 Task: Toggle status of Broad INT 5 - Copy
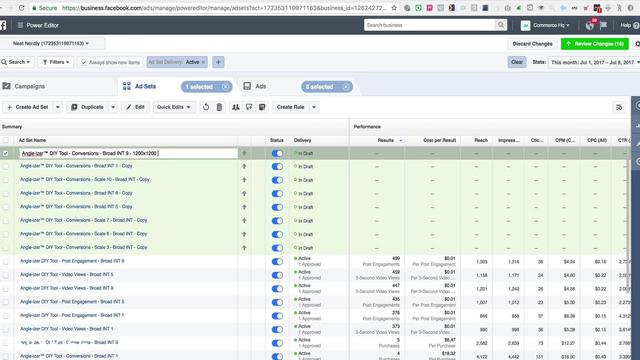coord(277,207)
